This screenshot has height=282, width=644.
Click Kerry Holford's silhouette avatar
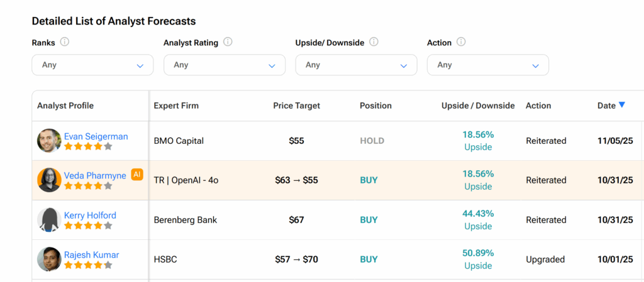coord(49,220)
